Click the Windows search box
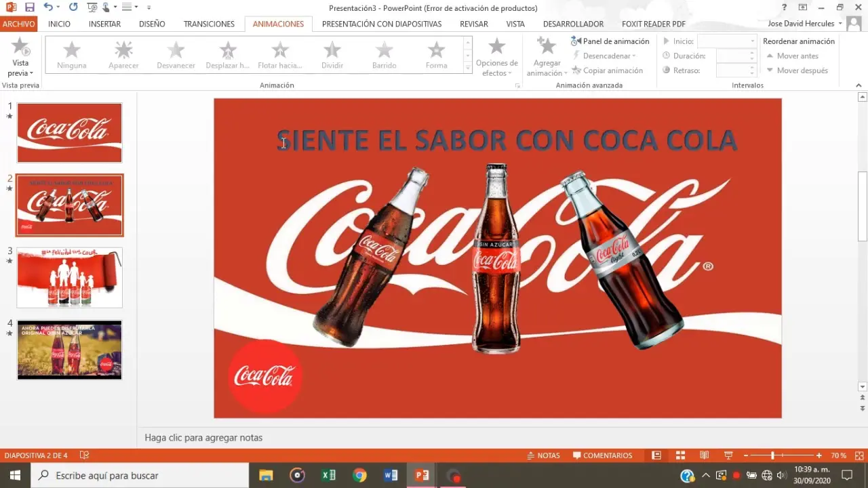The image size is (868, 488). pos(140,475)
